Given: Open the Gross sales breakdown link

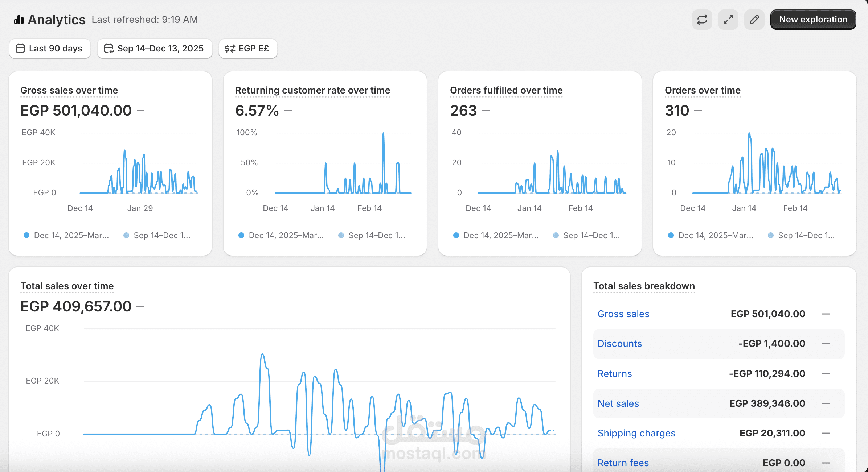Looking at the screenshot, I should pyautogui.click(x=623, y=314).
